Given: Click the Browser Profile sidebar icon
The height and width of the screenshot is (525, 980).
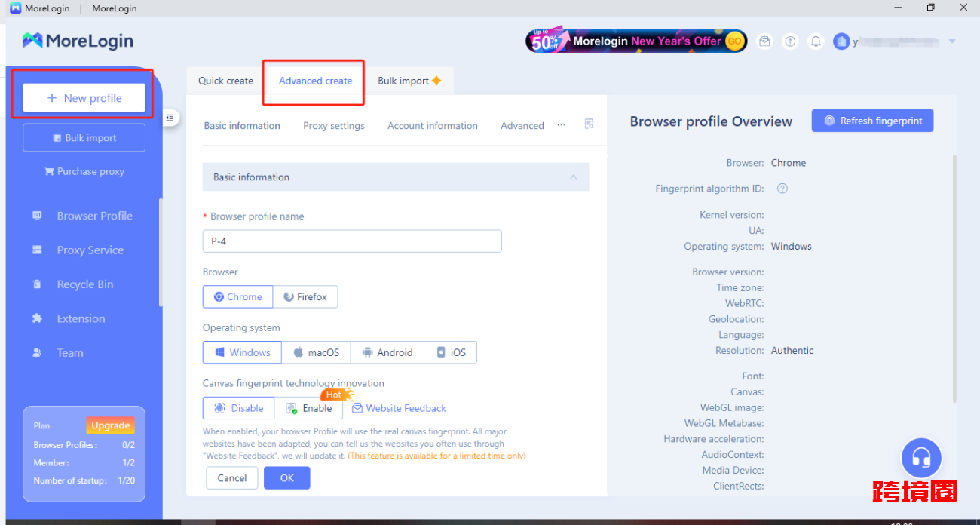Looking at the screenshot, I should [37, 216].
